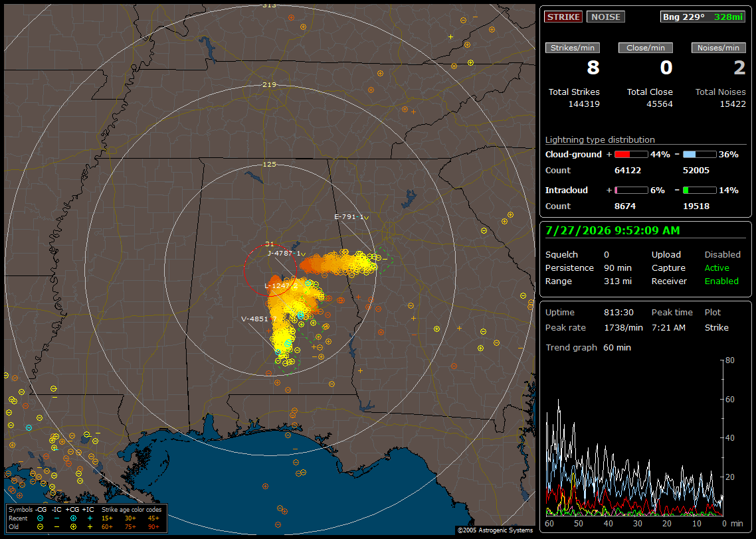This screenshot has height=539, width=756.
Task: Click the bearing and distance readout
Action: coord(702,17)
